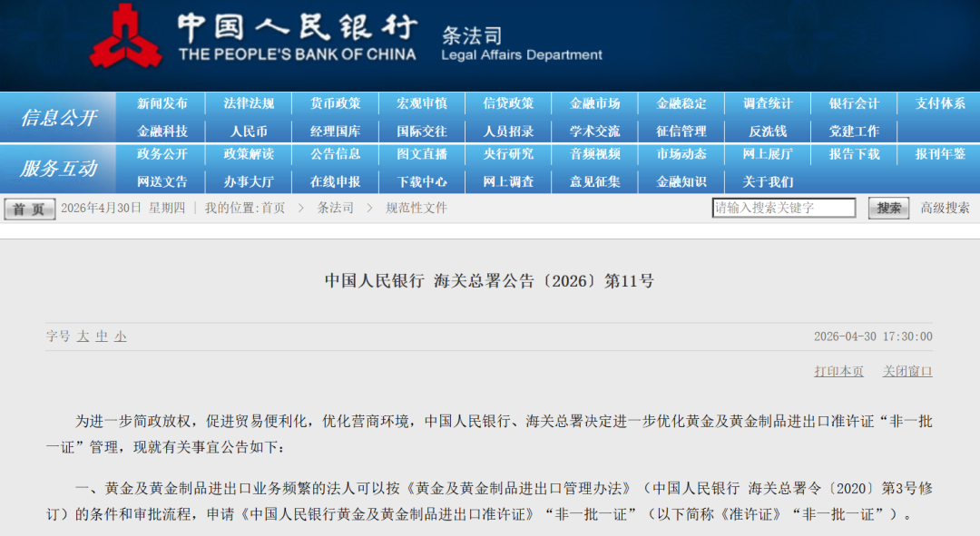980x536 pixels.
Task: Select 办事大厅 navigation item
Action: pos(249,181)
